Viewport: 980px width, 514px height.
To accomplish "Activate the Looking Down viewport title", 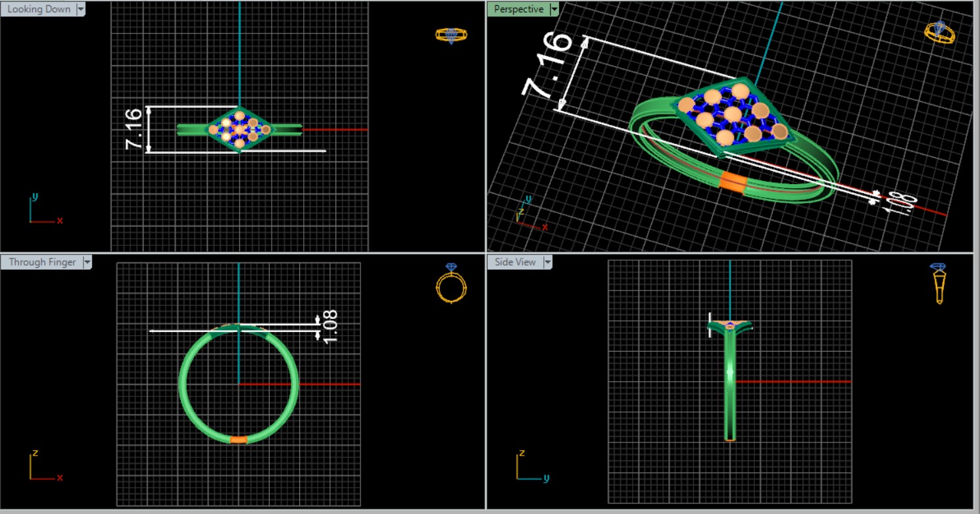I will click(38, 9).
